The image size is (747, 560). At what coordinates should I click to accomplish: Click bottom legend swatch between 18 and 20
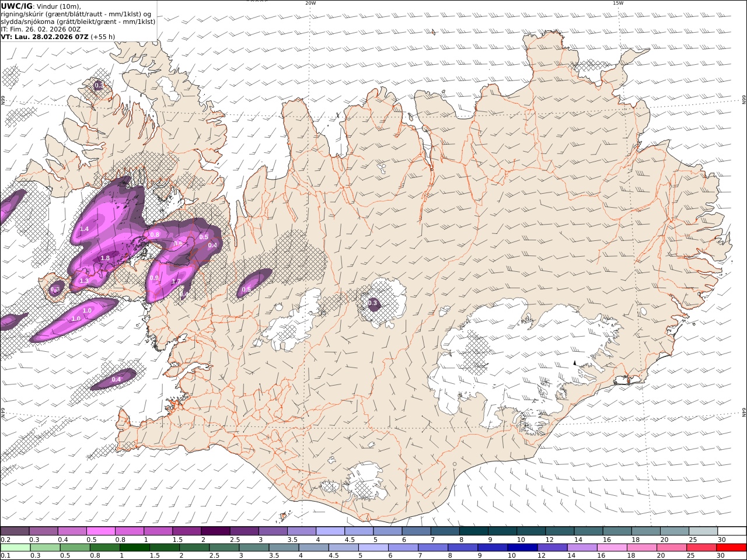click(x=641, y=548)
